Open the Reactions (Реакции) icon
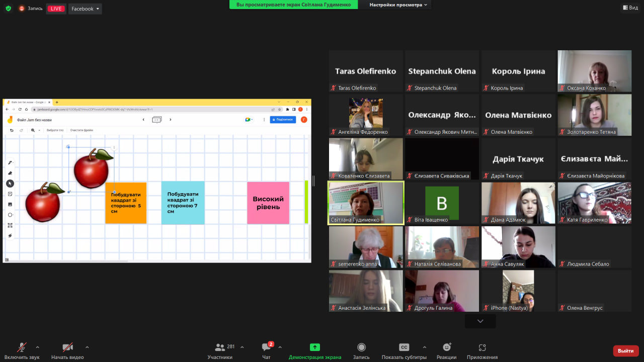644x362 pixels. [446, 347]
